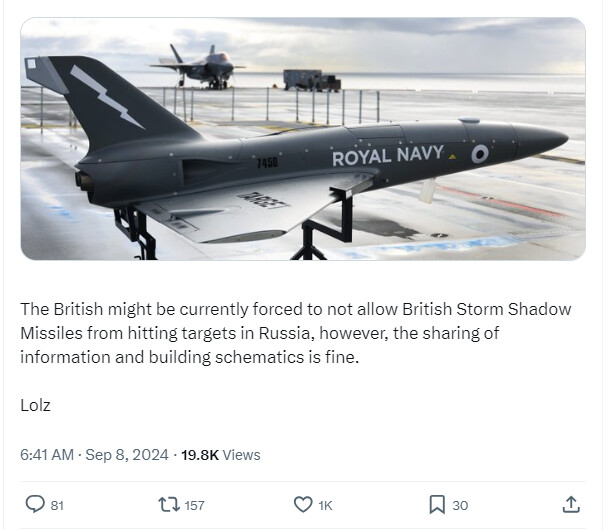This screenshot has width=603, height=530.
Task: Click the tweet text about Storm Shadow
Action: point(295,333)
